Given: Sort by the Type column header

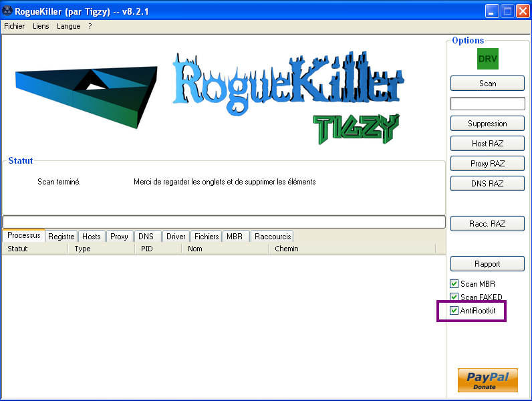Looking at the screenshot, I should pyautogui.click(x=102, y=249).
